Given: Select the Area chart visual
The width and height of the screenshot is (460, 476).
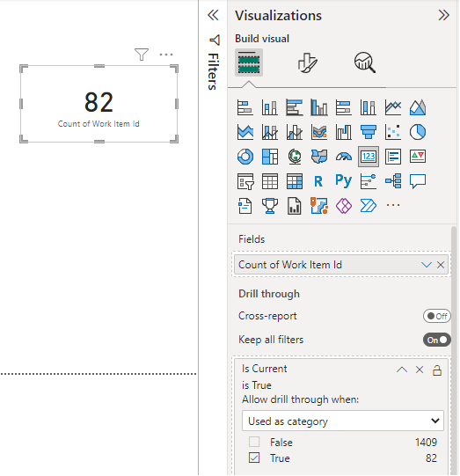Looking at the screenshot, I should click(x=418, y=107).
